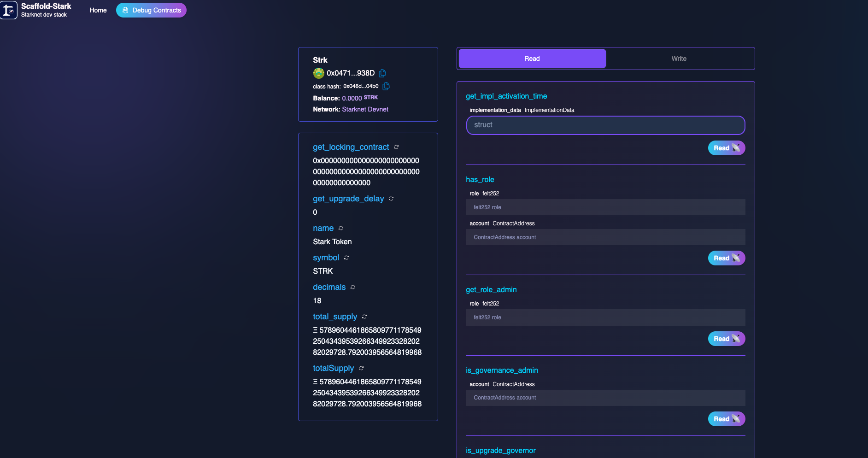Click the get_locking_contract zero address value
The height and width of the screenshot is (458, 868).
point(366,171)
